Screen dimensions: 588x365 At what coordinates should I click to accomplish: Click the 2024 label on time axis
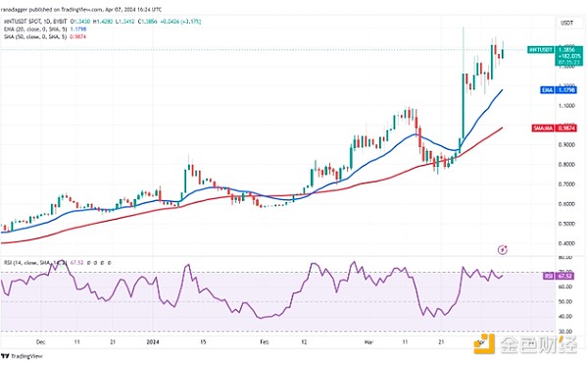coord(153,342)
